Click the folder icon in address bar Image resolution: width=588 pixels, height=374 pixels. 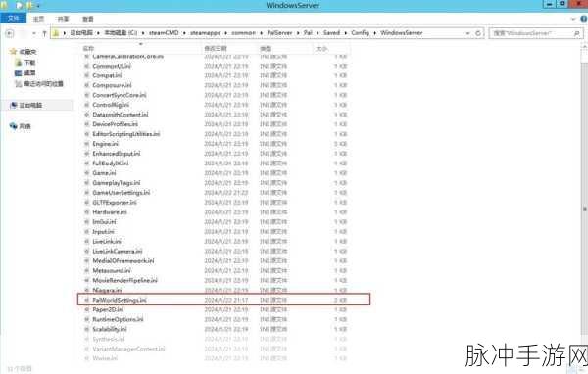click(x=56, y=33)
